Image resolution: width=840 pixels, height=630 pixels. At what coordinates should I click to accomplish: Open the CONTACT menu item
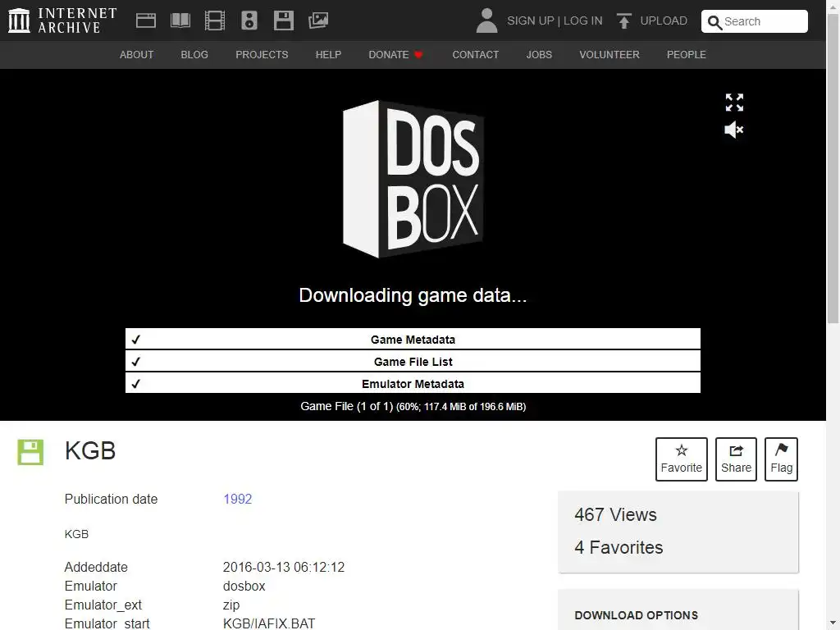[476, 55]
